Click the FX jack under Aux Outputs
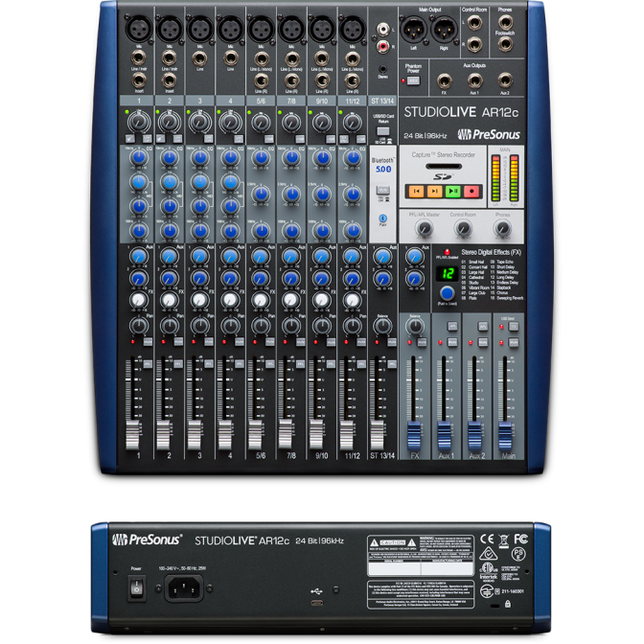This screenshot has width=644, height=644. (x=444, y=80)
